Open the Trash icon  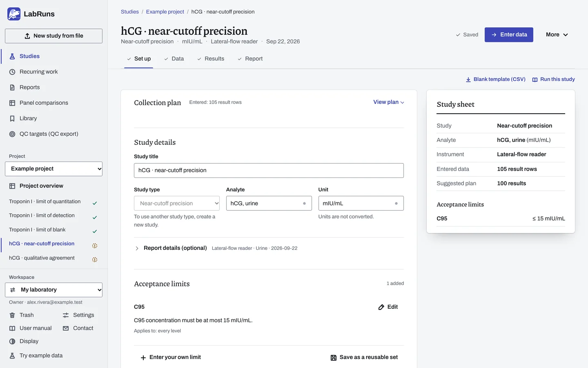12,315
